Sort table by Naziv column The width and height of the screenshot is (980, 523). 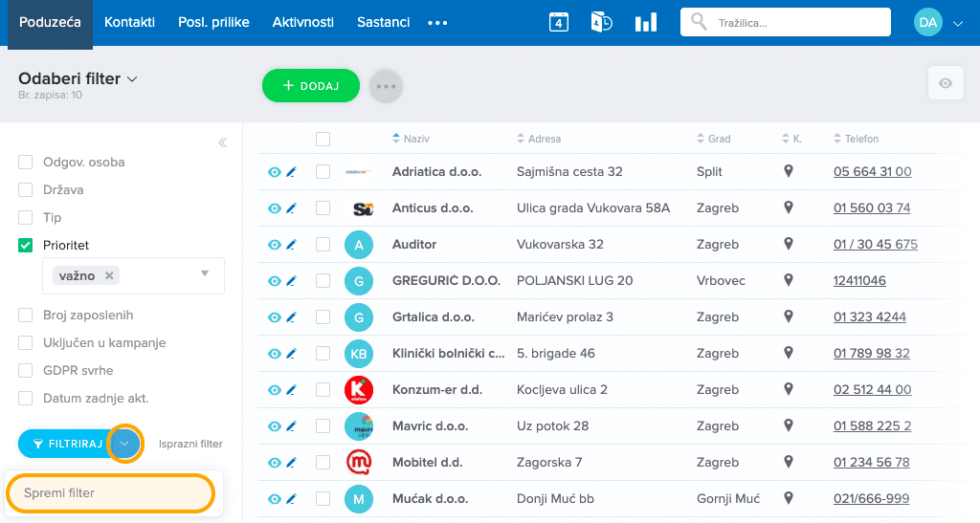pyautogui.click(x=411, y=139)
